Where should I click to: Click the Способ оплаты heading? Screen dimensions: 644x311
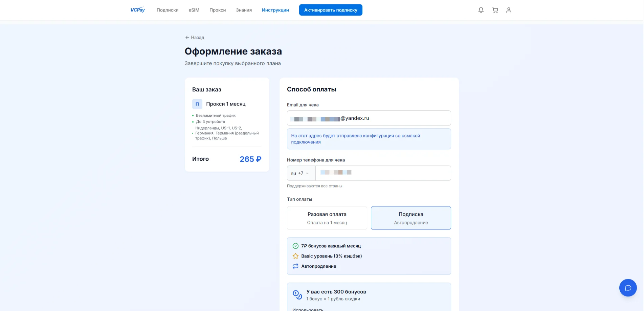(x=311, y=89)
